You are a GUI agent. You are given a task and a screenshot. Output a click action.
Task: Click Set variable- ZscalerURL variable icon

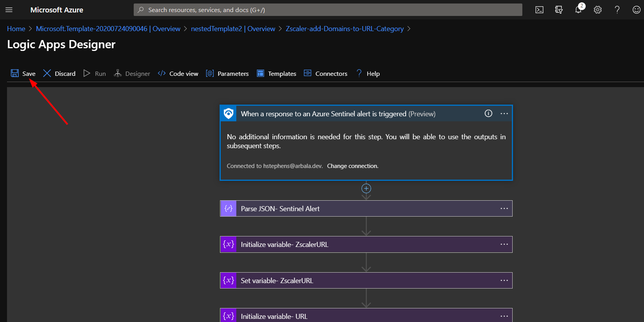click(x=229, y=280)
